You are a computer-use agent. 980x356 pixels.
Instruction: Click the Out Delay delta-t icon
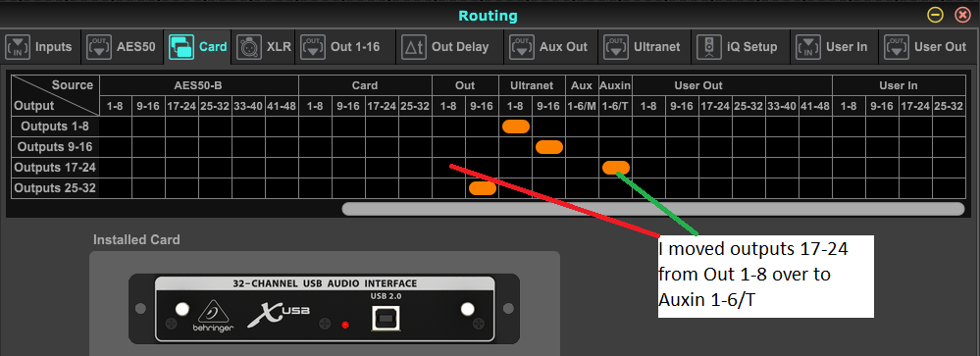click(x=413, y=47)
